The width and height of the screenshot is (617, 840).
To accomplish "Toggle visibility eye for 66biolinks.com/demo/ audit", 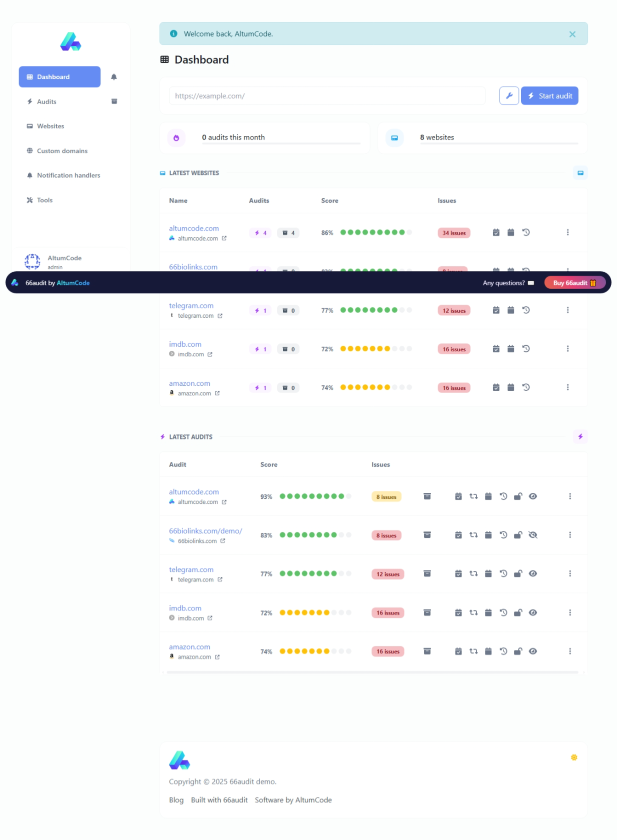I will pyautogui.click(x=533, y=535).
